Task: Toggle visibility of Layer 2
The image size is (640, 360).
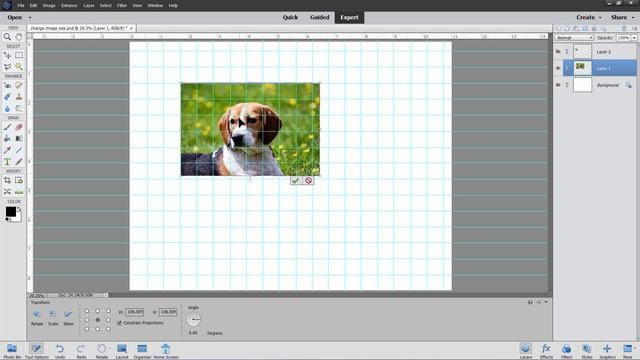Action: (558, 52)
